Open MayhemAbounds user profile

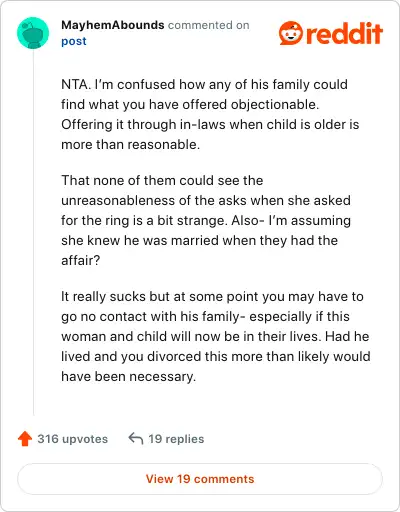pyautogui.click(x=113, y=25)
